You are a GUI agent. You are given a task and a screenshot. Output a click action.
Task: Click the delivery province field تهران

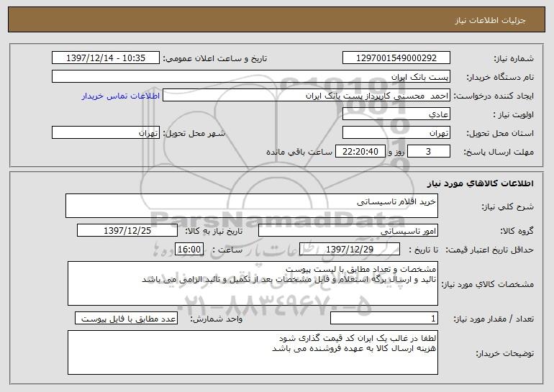396,133
